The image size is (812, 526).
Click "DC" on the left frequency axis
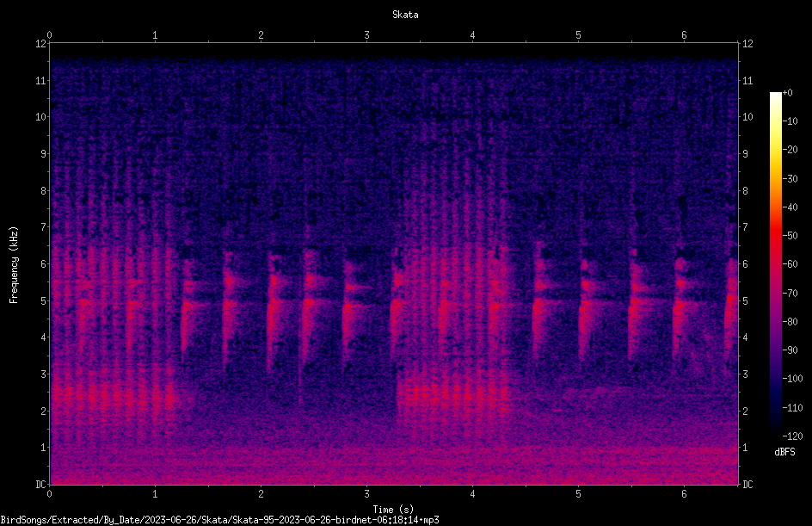pyautogui.click(x=40, y=485)
